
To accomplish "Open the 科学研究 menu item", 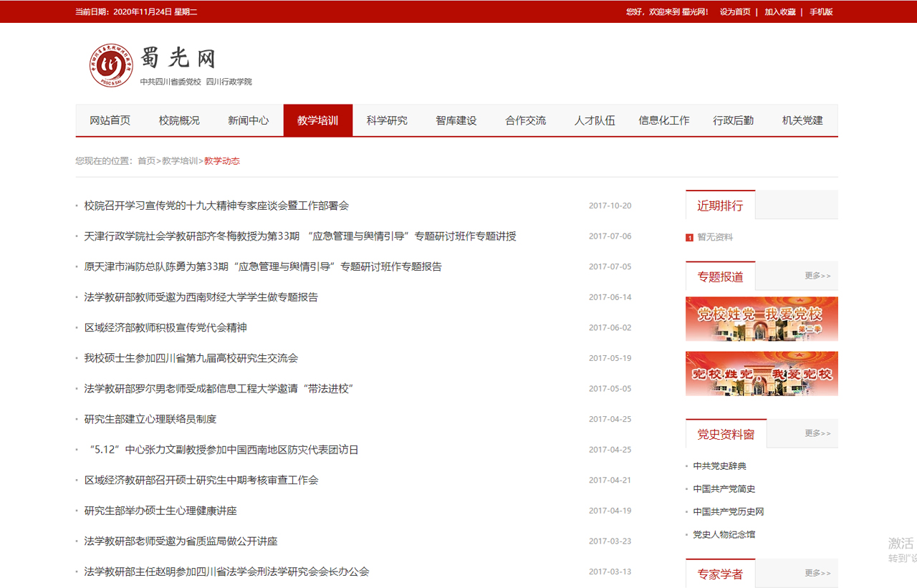I will (x=387, y=120).
